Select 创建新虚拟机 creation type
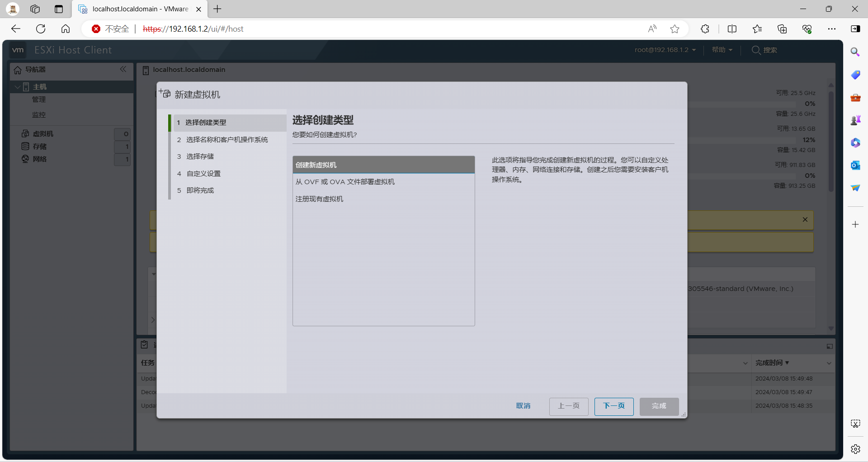This screenshot has width=868, height=462. 383,164
